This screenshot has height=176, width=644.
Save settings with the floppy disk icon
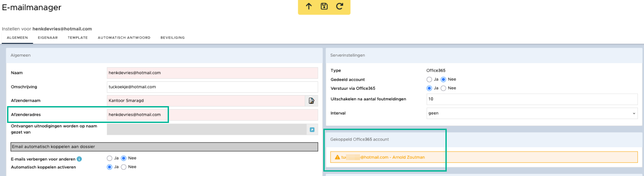(324, 6)
